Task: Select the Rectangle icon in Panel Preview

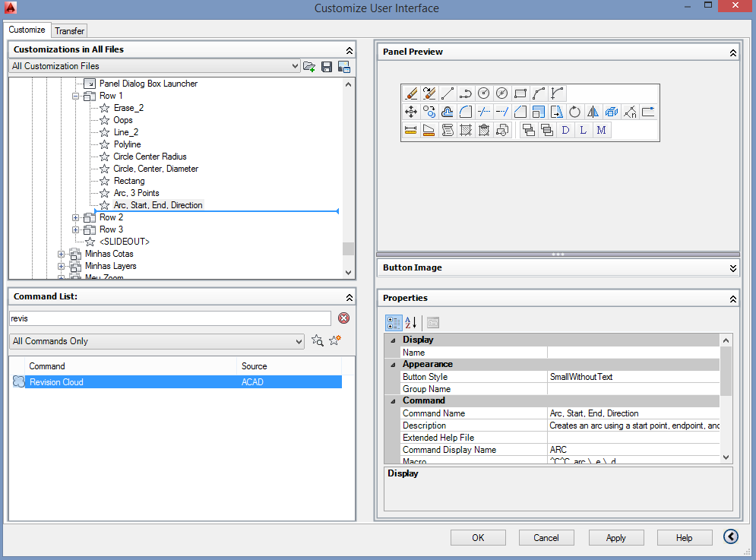Action: (x=520, y=93)
